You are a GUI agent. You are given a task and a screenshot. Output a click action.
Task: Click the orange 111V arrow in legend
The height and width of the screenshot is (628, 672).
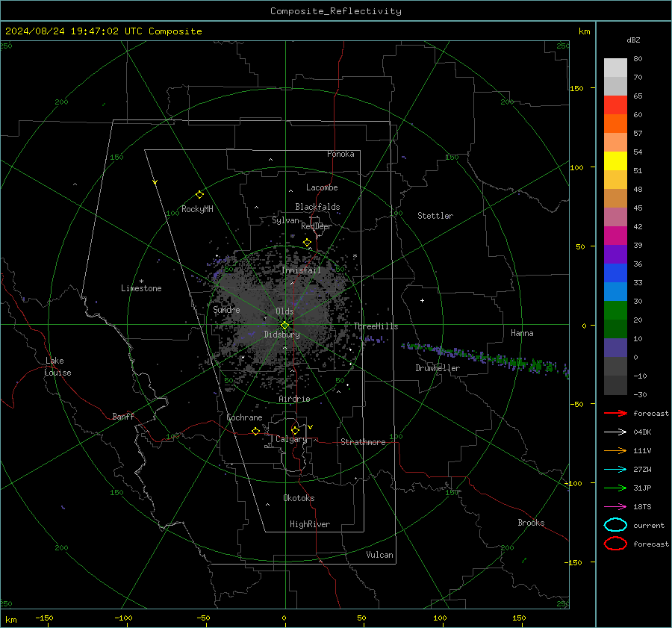[615, 450]
